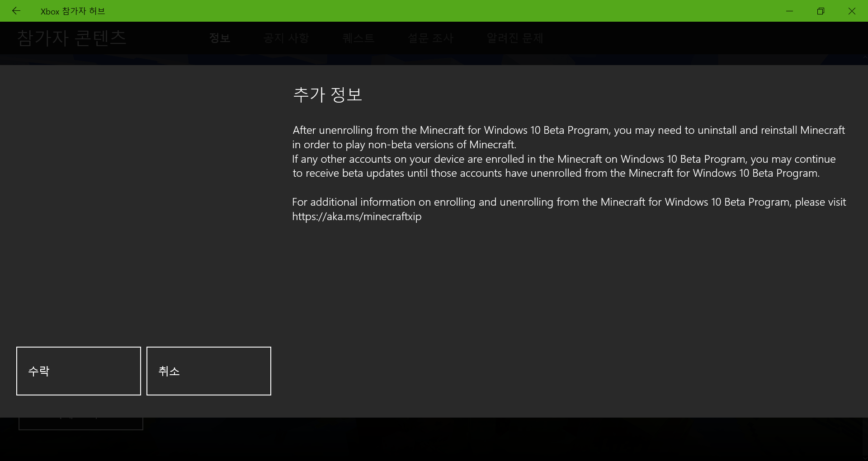Click the 추가 정보 heading
Screen dimensions: 868x461
pyautogui.click(x=328, y=94)
